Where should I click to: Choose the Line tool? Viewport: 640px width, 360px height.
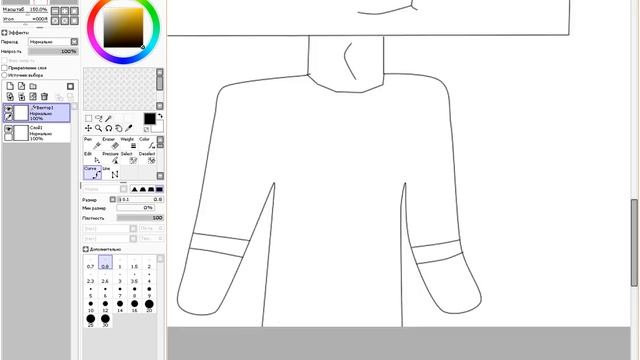(111, 173)
